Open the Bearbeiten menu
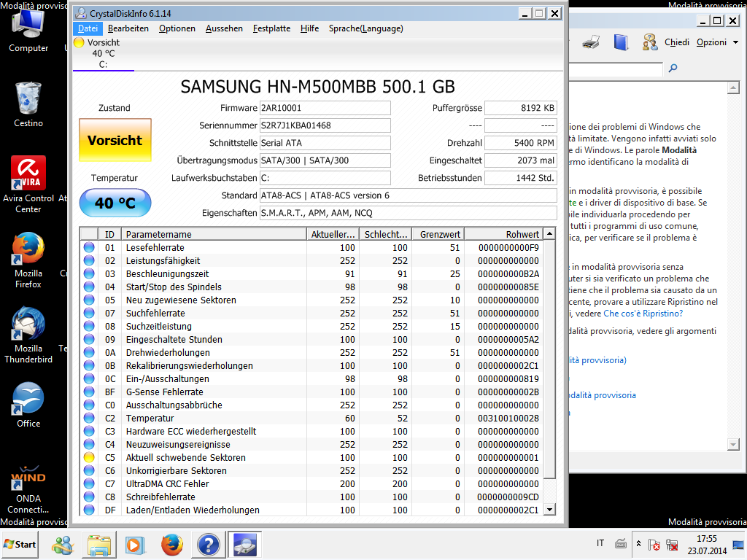747x560 pixels. 128,28
